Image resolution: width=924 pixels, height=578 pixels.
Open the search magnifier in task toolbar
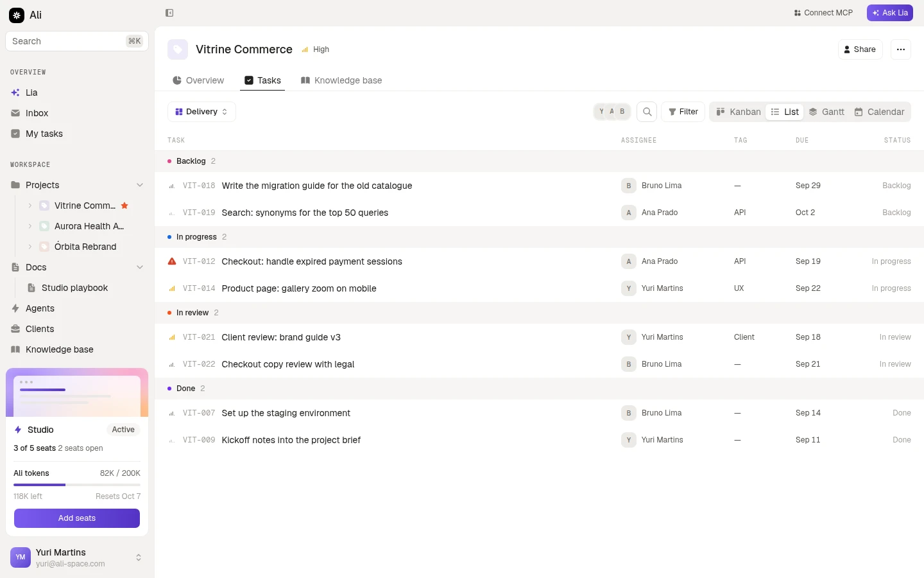tap(647, 112)
